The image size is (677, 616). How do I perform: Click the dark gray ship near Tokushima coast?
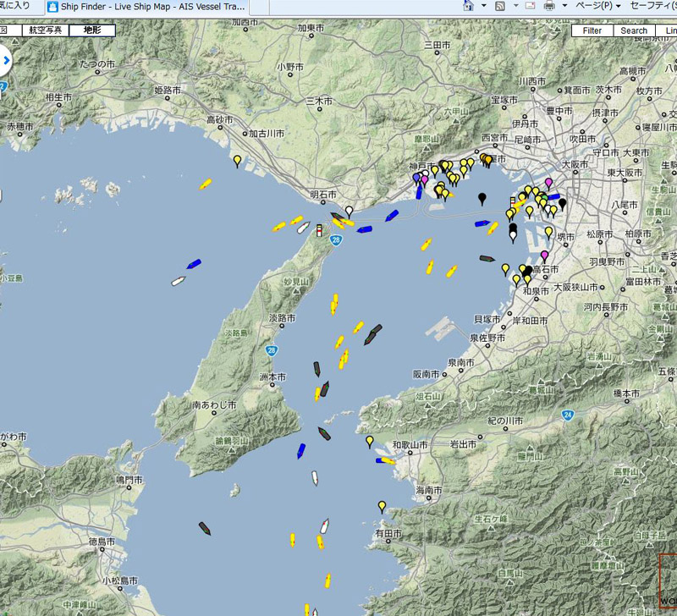click(x=205, y=528)
